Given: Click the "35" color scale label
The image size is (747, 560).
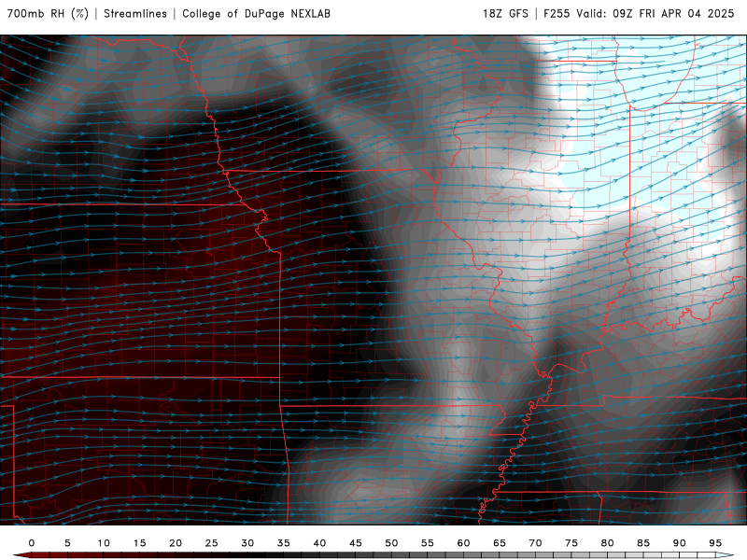Looking at the screenshot, I should (x=284, y=543).
